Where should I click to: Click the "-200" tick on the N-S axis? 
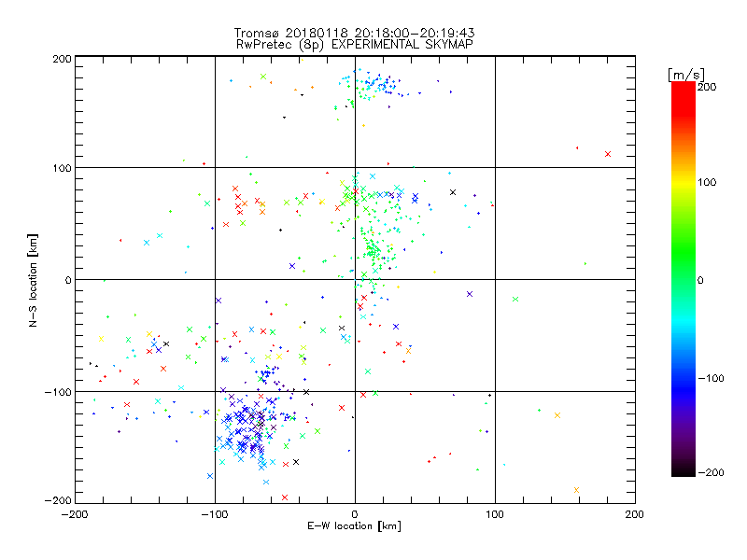coord(58,500)
